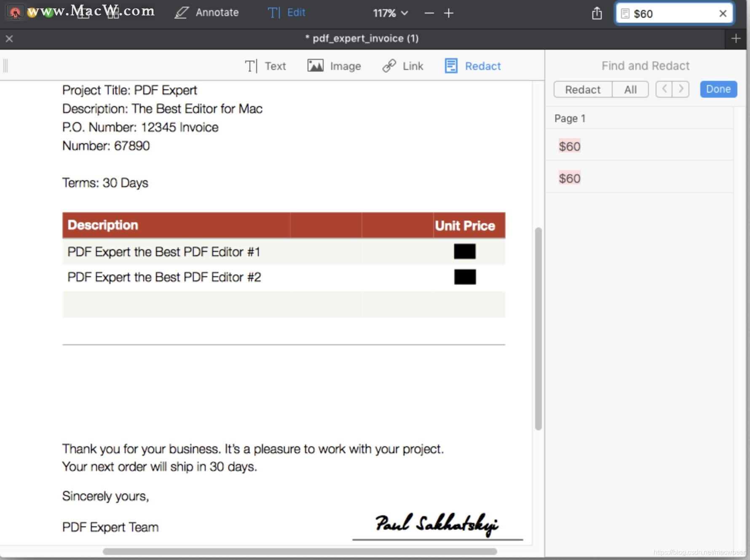Go to next search result
The image size is (750, 560).
point(681,89)
